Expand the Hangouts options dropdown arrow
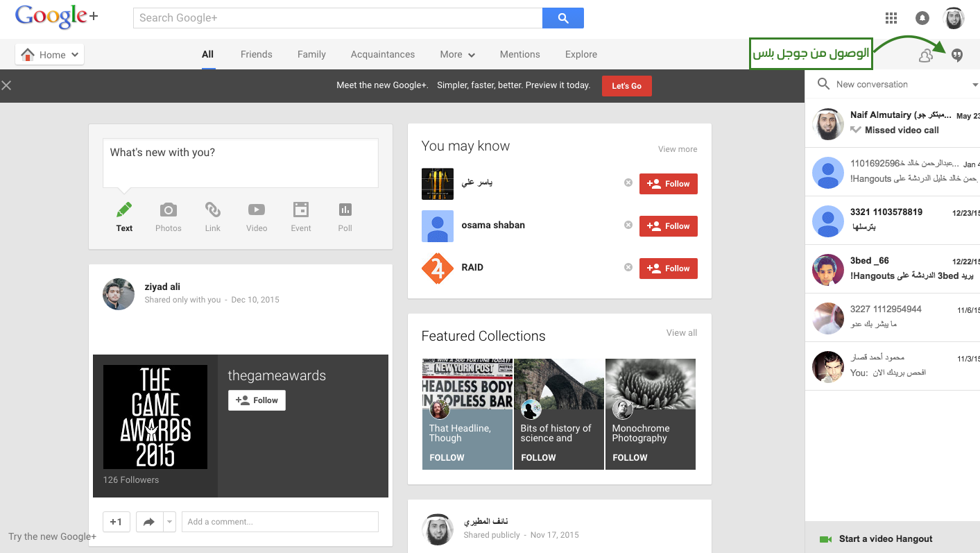Image resolution: width=980 pixels, height=553 pixels. 975,85
